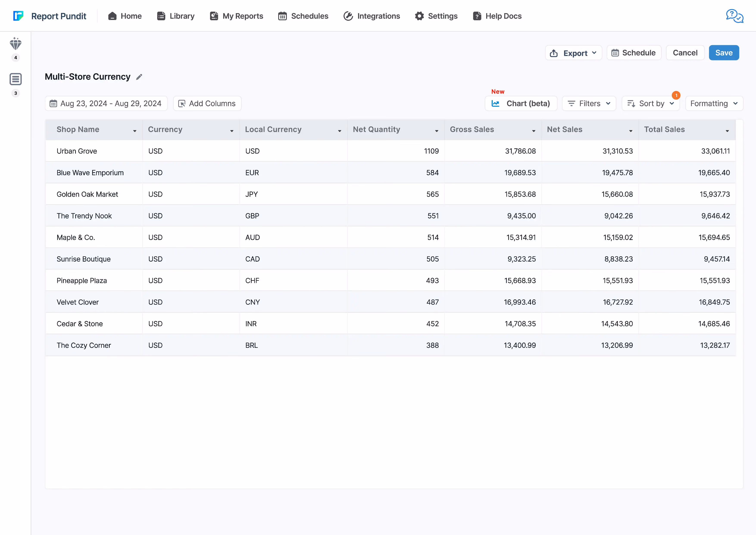Open My Reports in navigation

click(236, 16)
